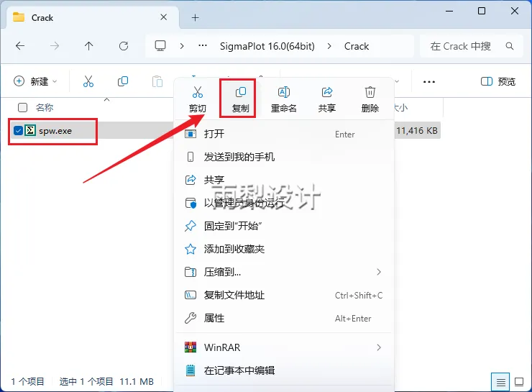Click the search magnifier icon

tap(510, 46)
